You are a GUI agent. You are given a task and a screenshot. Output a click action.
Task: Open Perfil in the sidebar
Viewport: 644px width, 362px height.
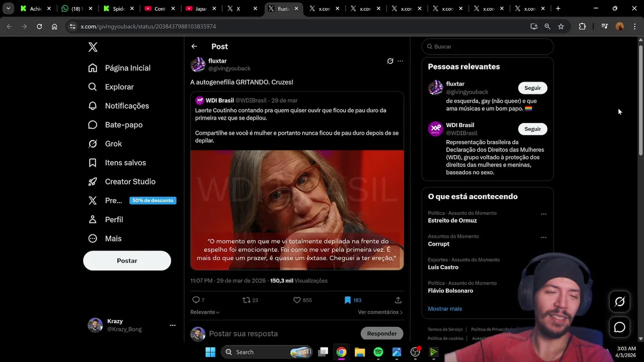coord(106,220)
